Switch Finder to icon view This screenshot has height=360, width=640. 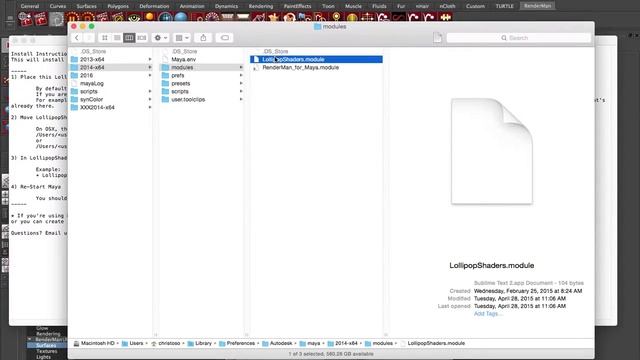pyautogui.click(x=105, y=38)
